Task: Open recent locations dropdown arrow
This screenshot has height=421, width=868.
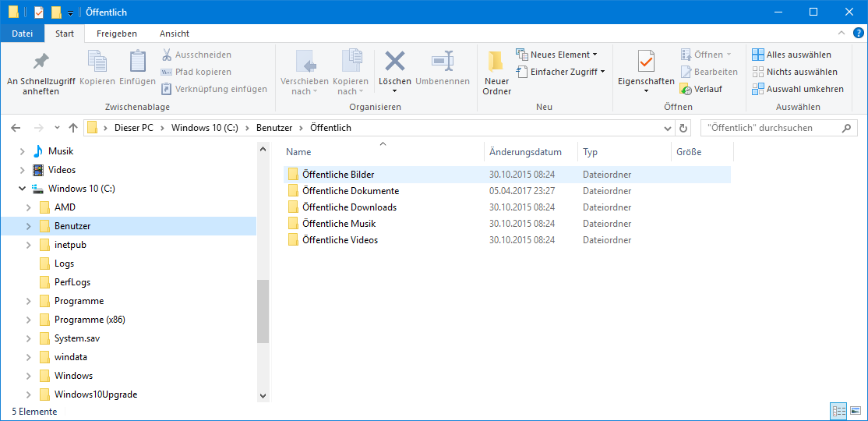Action: click(57, 128)
